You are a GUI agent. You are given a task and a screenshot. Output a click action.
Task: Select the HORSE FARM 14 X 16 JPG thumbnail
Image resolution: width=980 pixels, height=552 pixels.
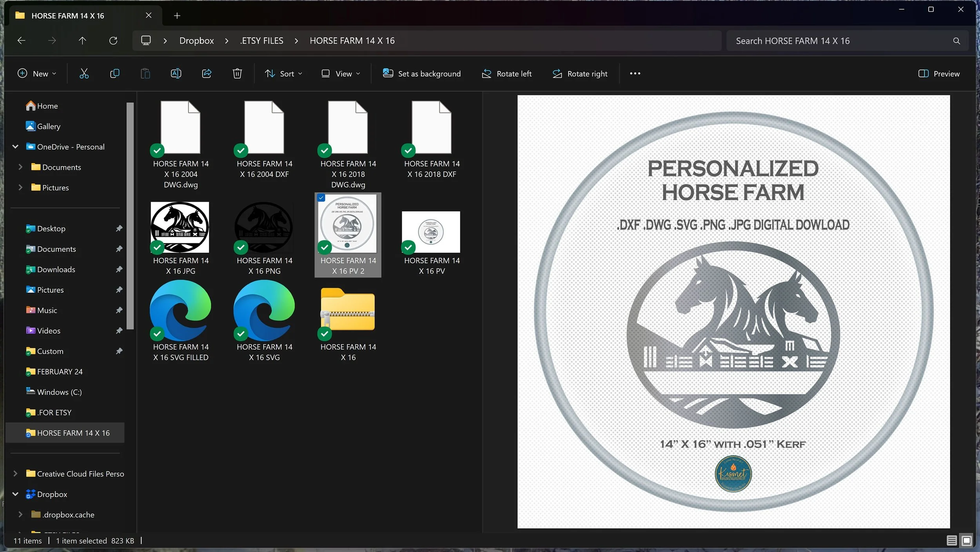pos(180,228)
